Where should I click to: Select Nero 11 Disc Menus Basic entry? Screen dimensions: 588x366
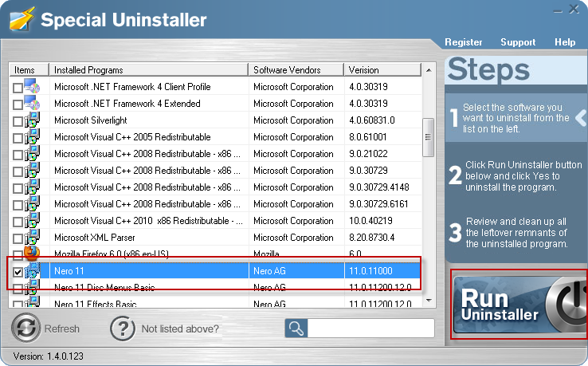[x=104, y=288]
